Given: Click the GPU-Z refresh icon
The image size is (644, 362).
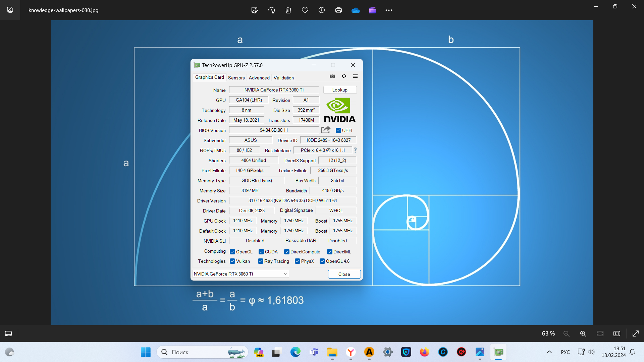Looking at the screenshot, I should tap(344, 76).
